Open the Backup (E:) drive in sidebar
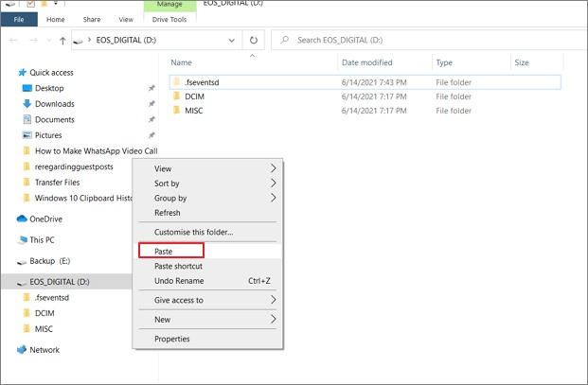588x385 pixels. (x=49, y=260)
